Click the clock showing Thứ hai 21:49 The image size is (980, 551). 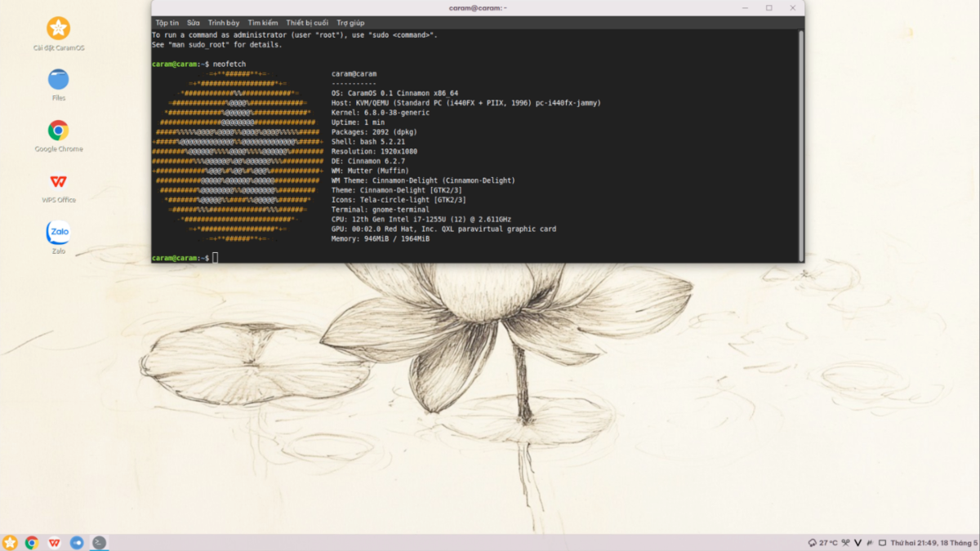click(x=934, y=543)
